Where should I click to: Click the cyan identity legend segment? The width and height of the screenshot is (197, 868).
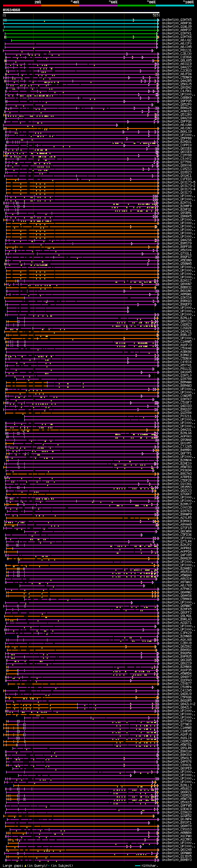175,6
